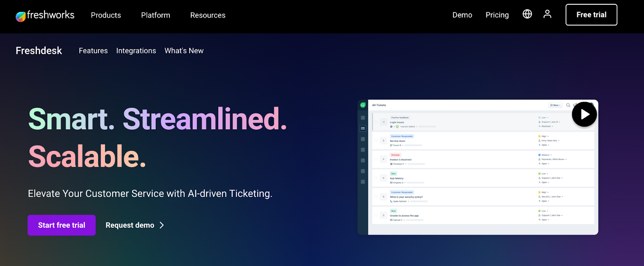The image size is (644, 266).
Task: Click the search magnifier in All Tickets
Action: click(x=568, y=105)
